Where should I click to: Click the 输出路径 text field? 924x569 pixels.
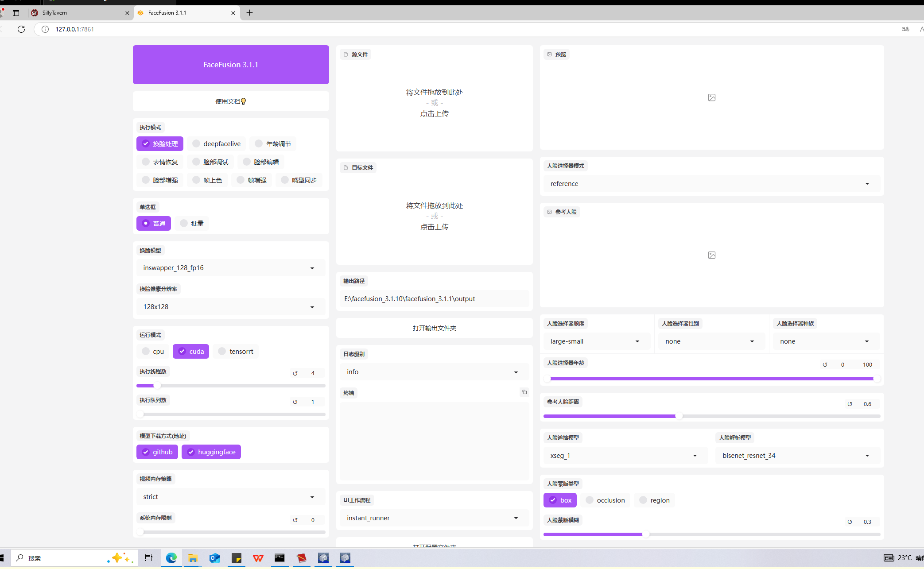[435, 299]
